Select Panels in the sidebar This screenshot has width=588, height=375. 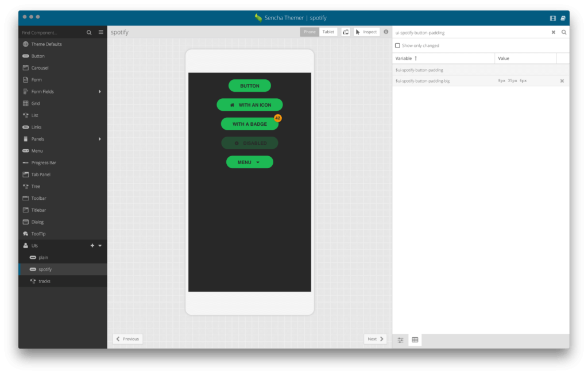point(63,139)
